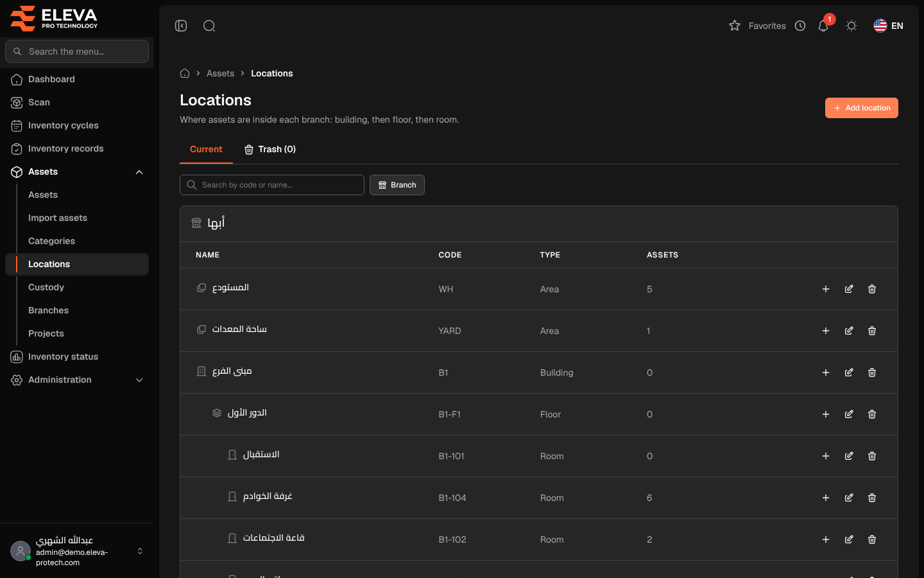Screen dimensions: 924x578
Task: Delete the YARD location
Action: coord(872,331)
